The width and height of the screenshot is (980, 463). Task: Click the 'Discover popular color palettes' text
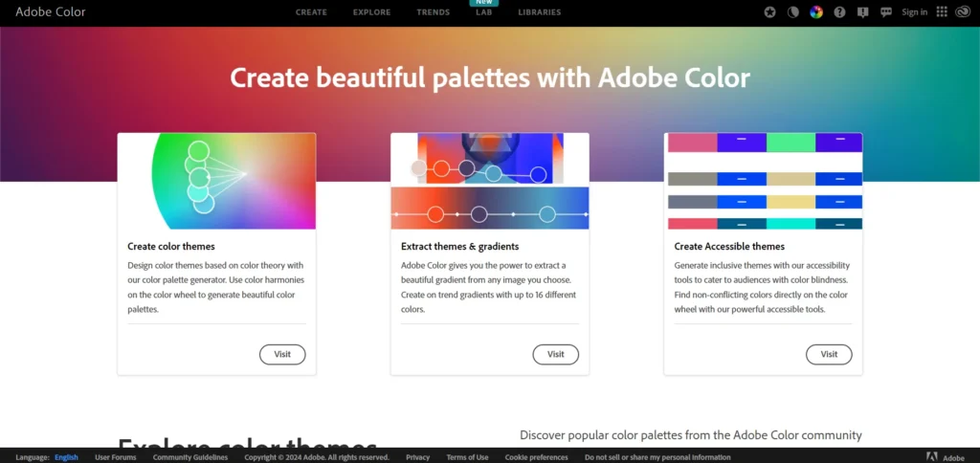tap(691, 435)
